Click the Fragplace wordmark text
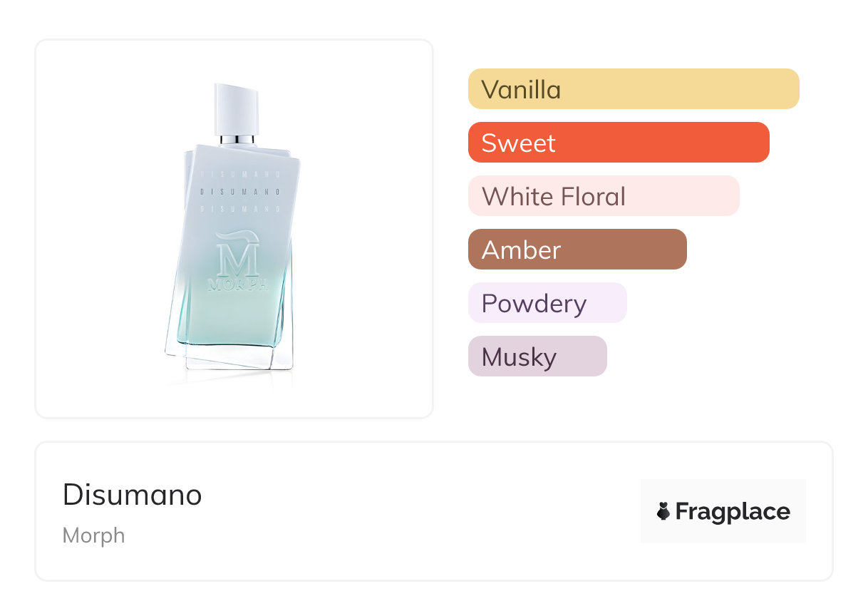This screenshot has height=616, width=868. coord(733,511)
